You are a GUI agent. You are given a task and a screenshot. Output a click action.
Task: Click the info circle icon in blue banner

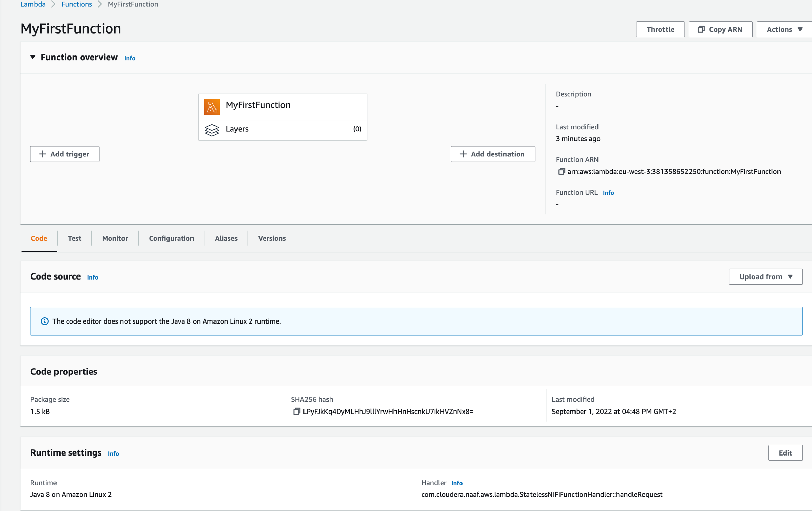coord(45,321)
